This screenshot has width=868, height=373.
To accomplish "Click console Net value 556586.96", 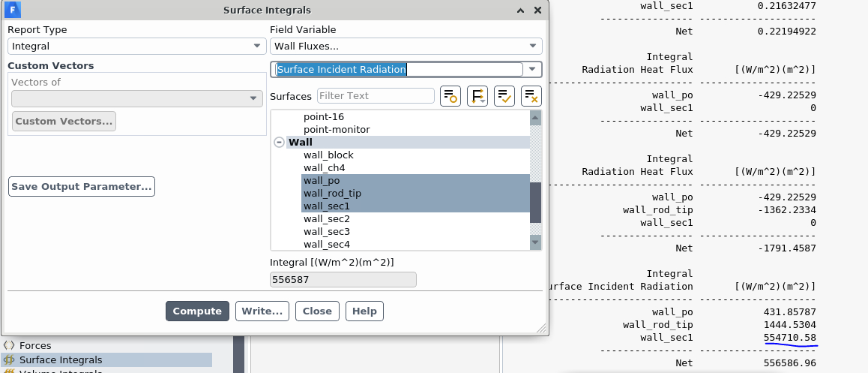I will click(789, 363).
